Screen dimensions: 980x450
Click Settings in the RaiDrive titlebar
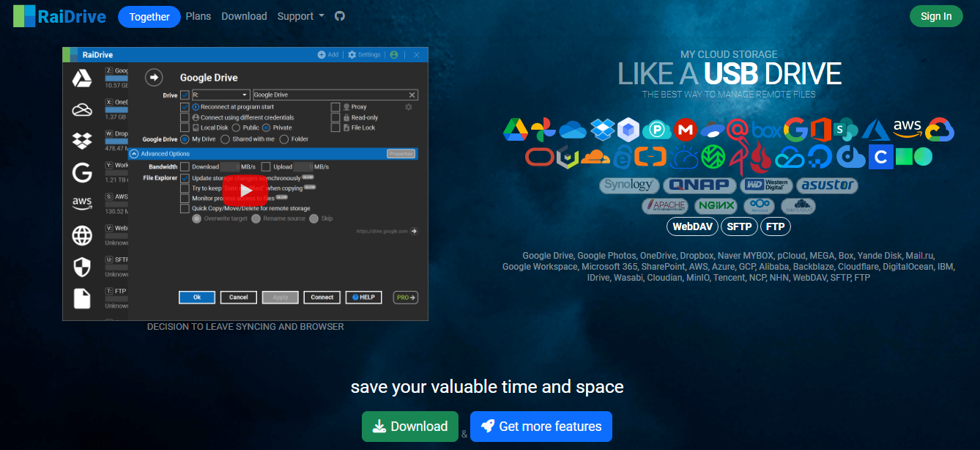point(364,55)
